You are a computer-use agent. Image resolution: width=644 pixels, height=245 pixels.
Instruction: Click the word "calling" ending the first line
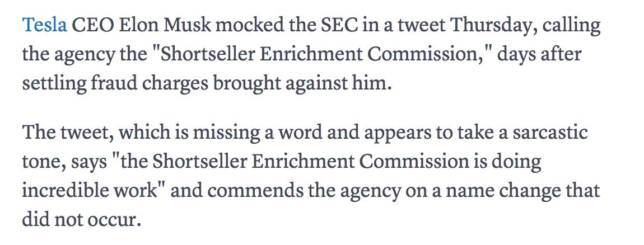tap(571, 26)
